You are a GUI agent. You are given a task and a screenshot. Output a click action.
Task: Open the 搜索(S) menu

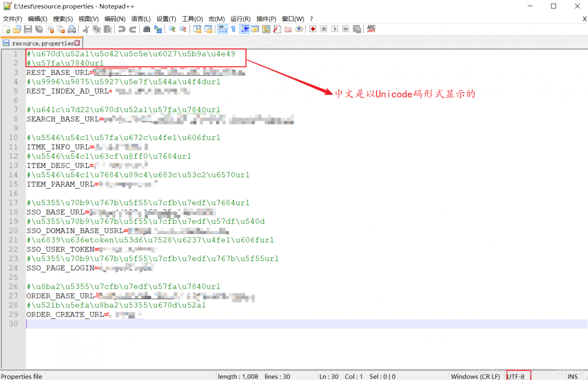[x=63, y=19]
